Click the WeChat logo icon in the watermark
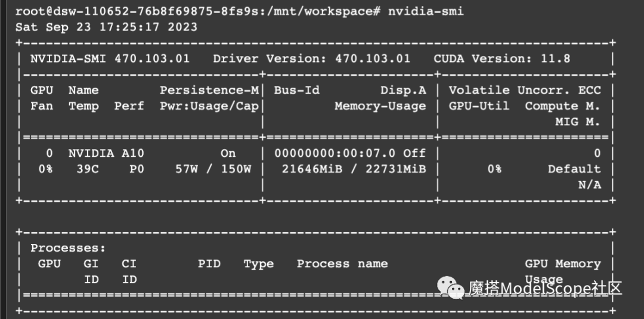Image resolution: width=644 pixels, height=319 pixels. 450,288
